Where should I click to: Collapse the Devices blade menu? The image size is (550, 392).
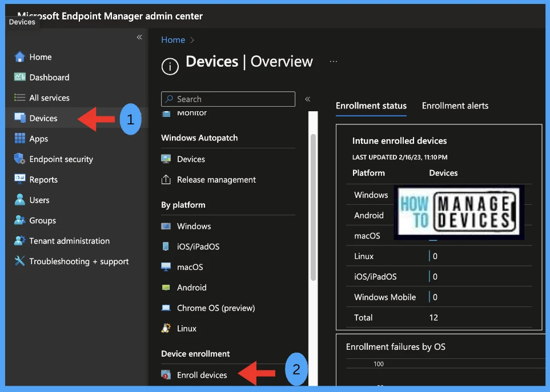coord(308,99)
